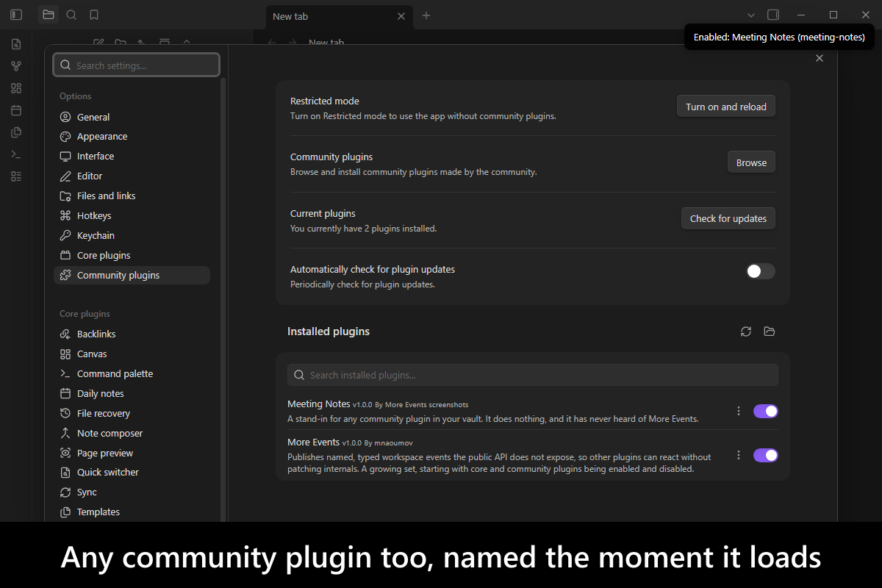The image size is (882, 588).
Task: Disable the Meeting Notes plugin toggle
Action: coord(766,412)
